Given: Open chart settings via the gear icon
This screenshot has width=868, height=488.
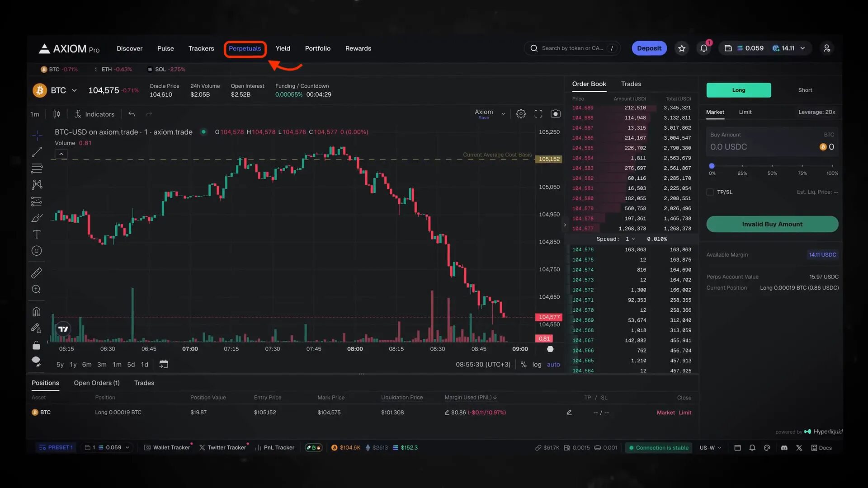Looking at the screenshot, I should tap(520, 114).
